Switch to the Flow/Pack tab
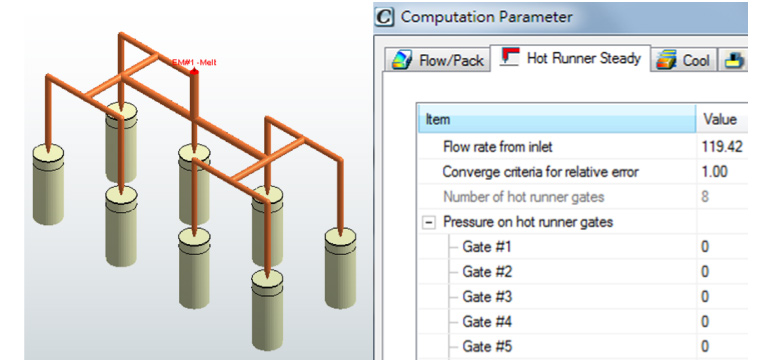 (x=437, y=60)
